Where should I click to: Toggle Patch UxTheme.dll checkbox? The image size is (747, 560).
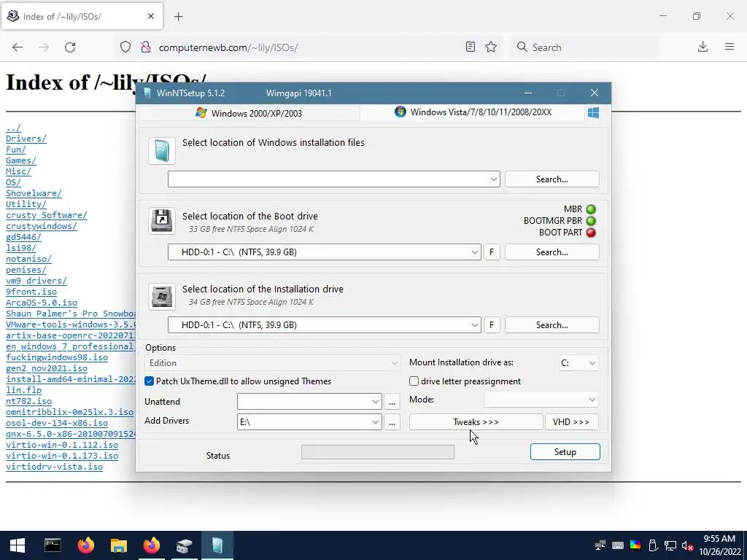149,381
